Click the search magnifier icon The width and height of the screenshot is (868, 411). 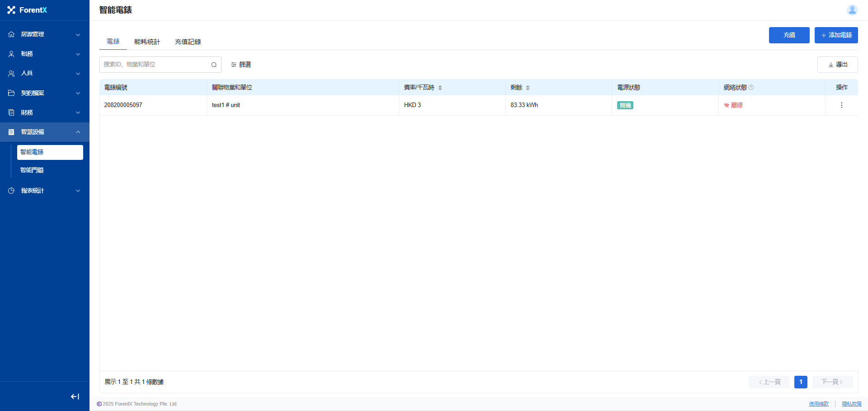point(214,65)
